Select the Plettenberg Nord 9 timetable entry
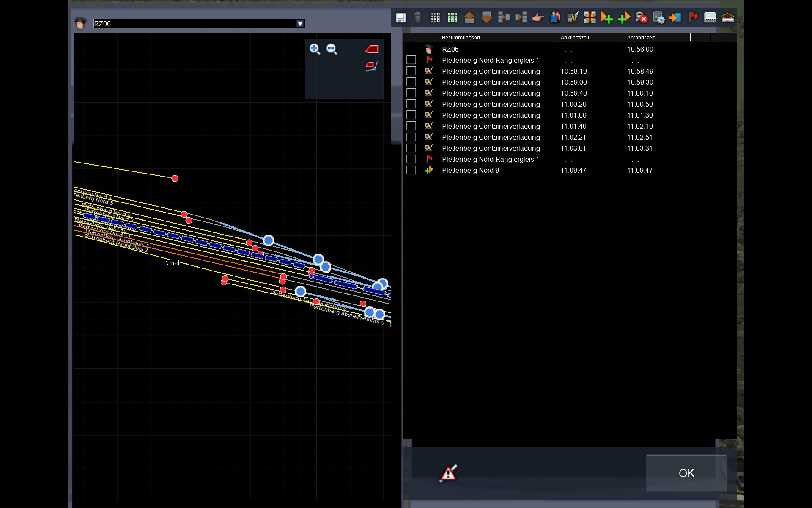 470,170
